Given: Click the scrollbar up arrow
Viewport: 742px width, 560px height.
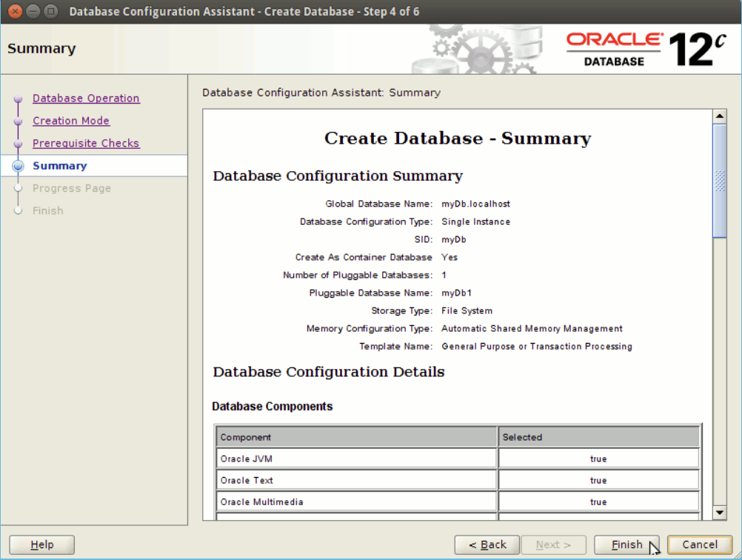Looking at the screenshot, I should click(x=720, y=115).
